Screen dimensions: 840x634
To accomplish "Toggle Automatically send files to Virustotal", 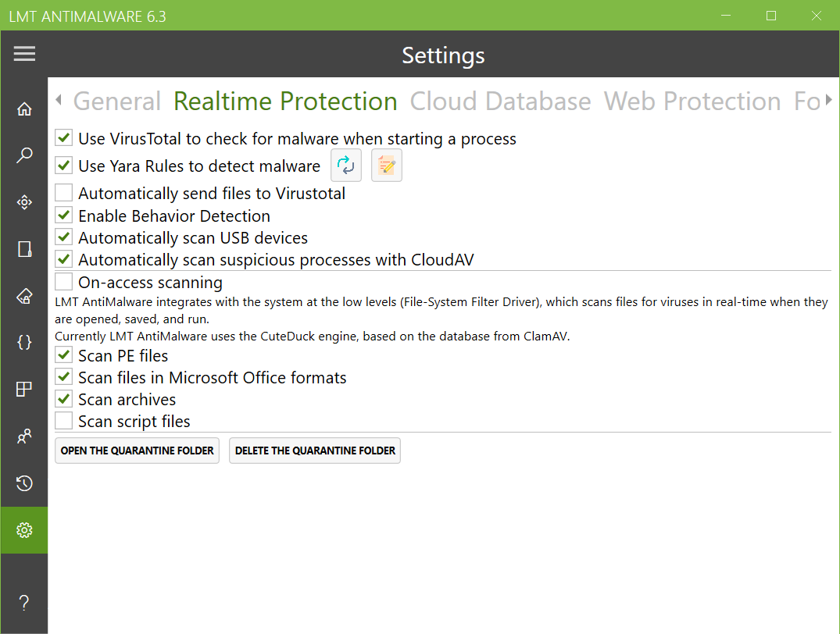I will 64,193.
